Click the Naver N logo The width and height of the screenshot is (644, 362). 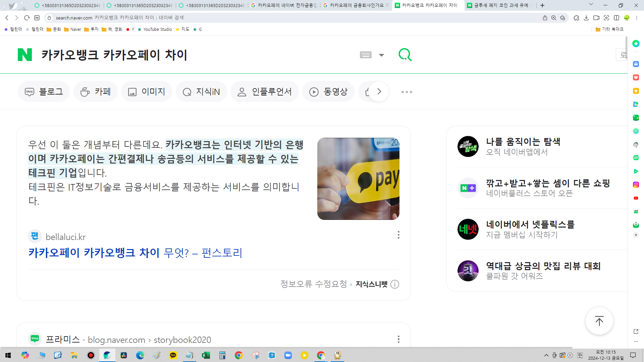25,55
